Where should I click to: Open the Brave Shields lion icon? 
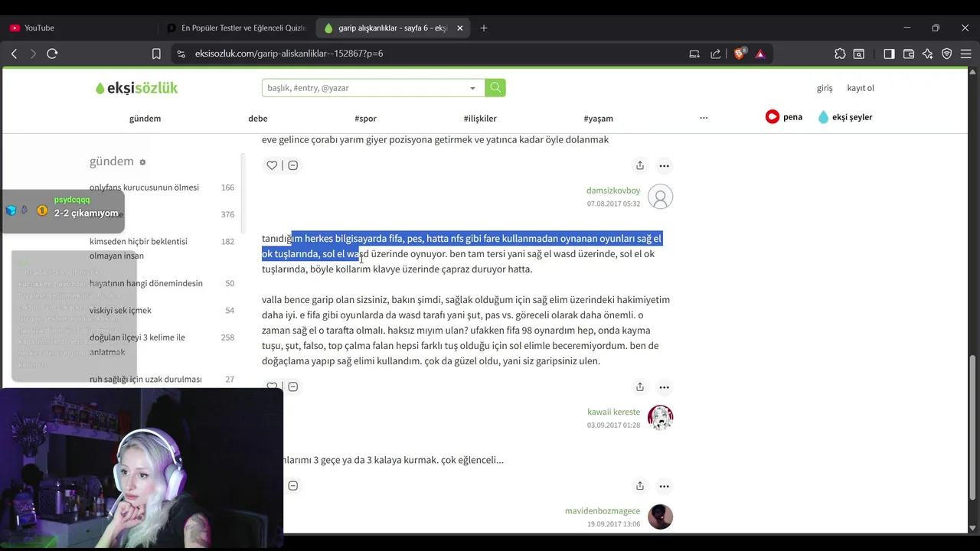pyautogui.click(x=740, y=54)
